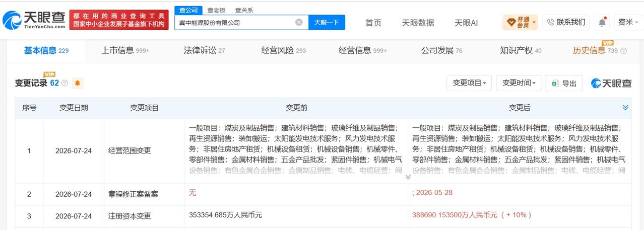The image size is (644, 230).
Task: Click the phone icon of 联系我们
Action: [550, 22]
